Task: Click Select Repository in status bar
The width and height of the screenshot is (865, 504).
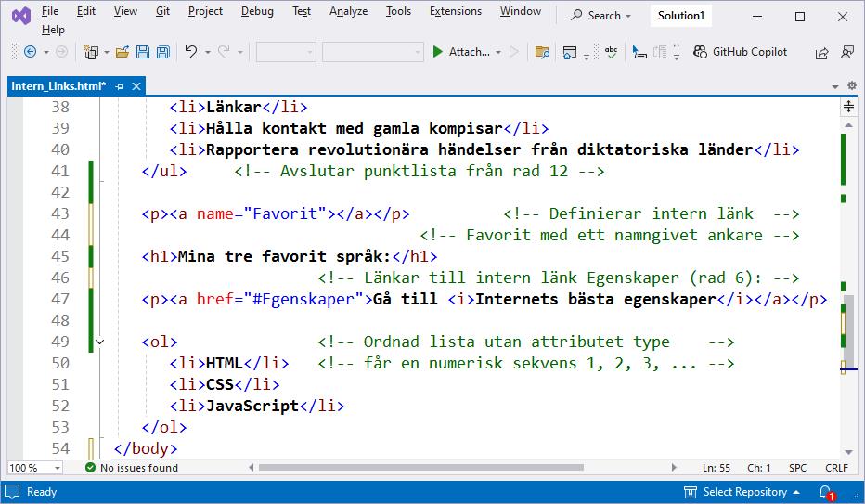Action: point(742,492)
